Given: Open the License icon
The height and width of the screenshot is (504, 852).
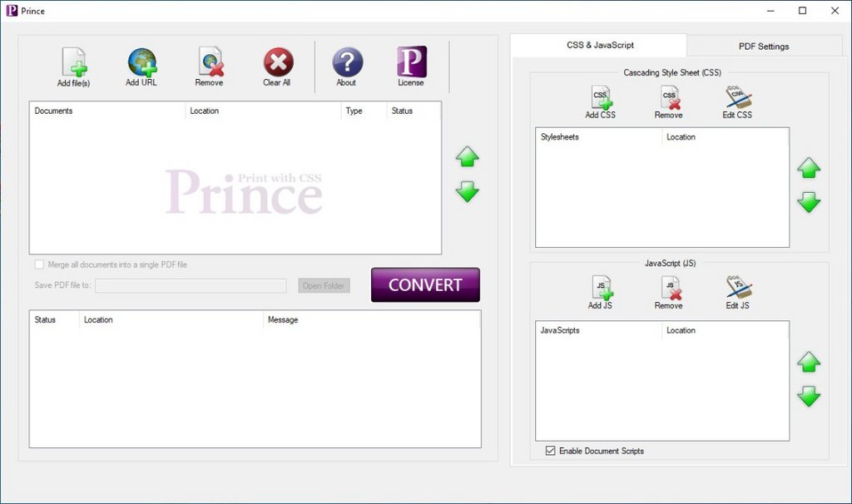Looking at the screenshot, I should (411, 62).
